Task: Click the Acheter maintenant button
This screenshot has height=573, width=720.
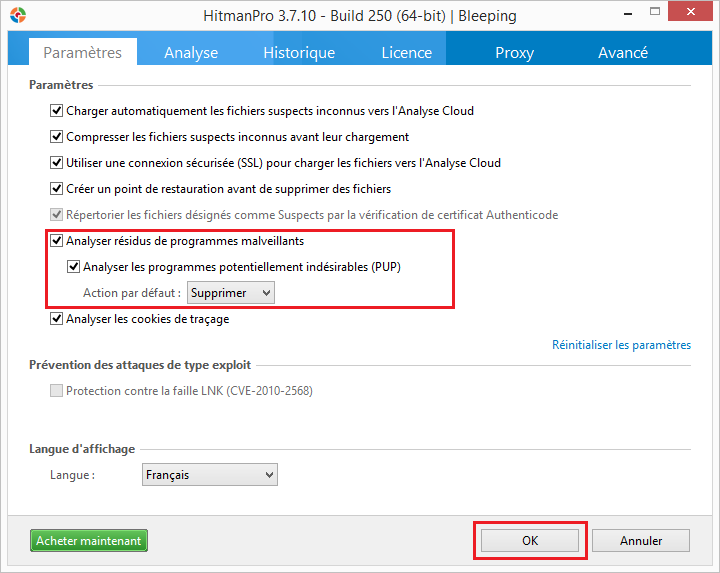Action: 88,541
